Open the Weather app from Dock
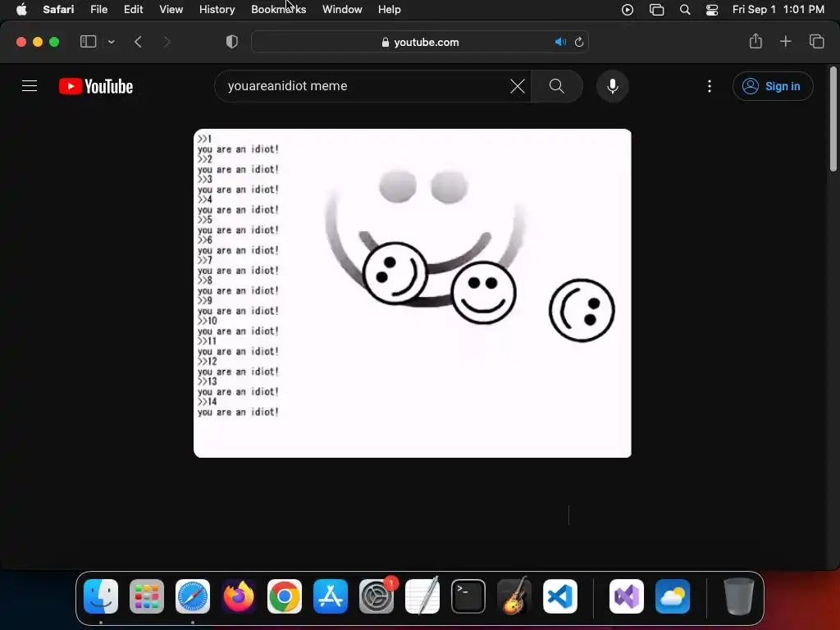The height and width of the screenshot is (630, 840). click(673, 596)
